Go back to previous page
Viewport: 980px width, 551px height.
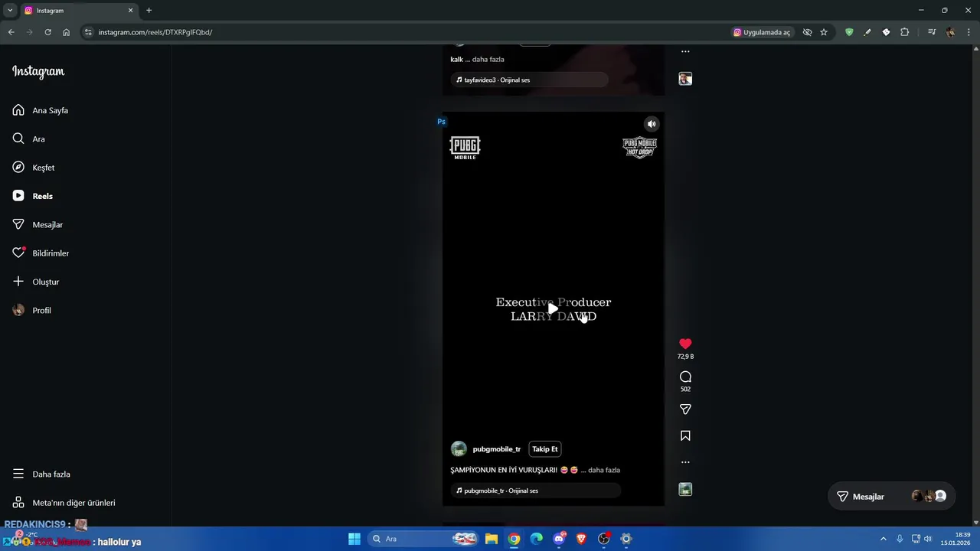[x=11, y=32]
